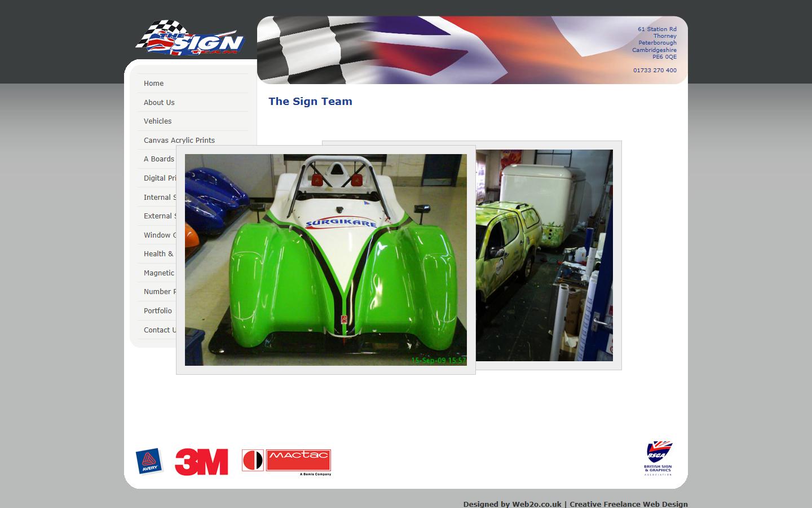Click the 3M logo
This screenshot has width=812, height=508.
pyautogui.click(x=201, y=462)
